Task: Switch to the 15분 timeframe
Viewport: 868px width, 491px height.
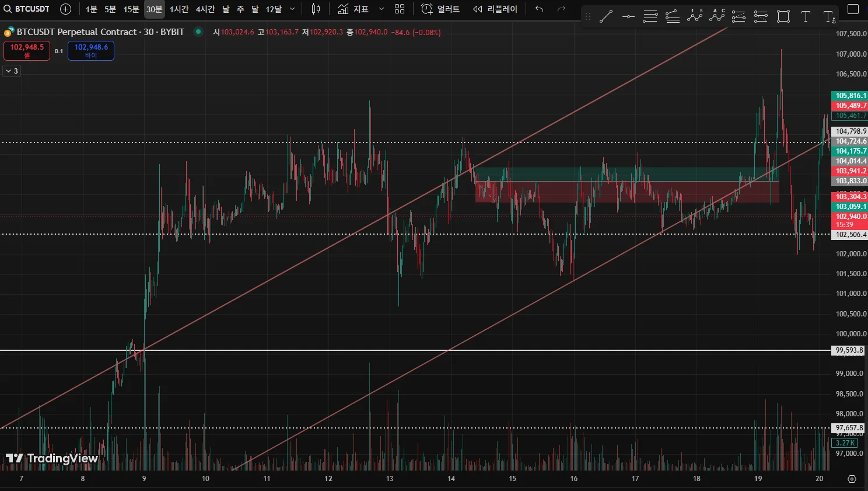Action: (131, 9)
